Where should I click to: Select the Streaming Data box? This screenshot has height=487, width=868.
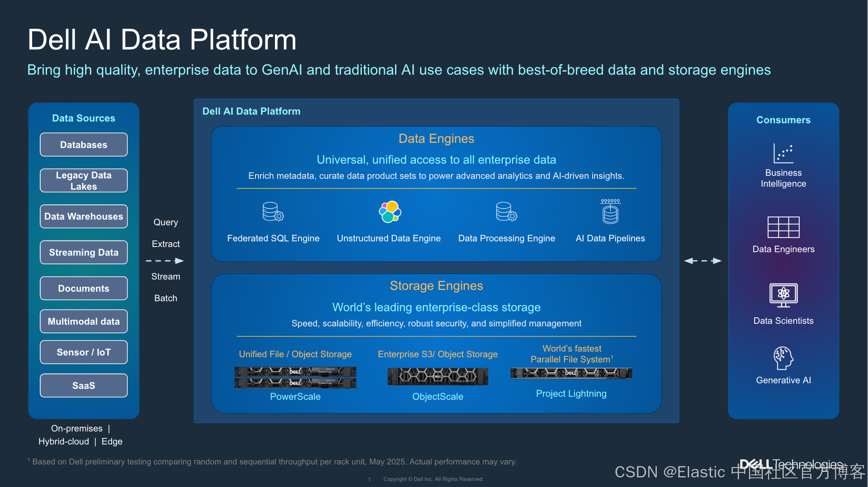[x=84, y=252]
